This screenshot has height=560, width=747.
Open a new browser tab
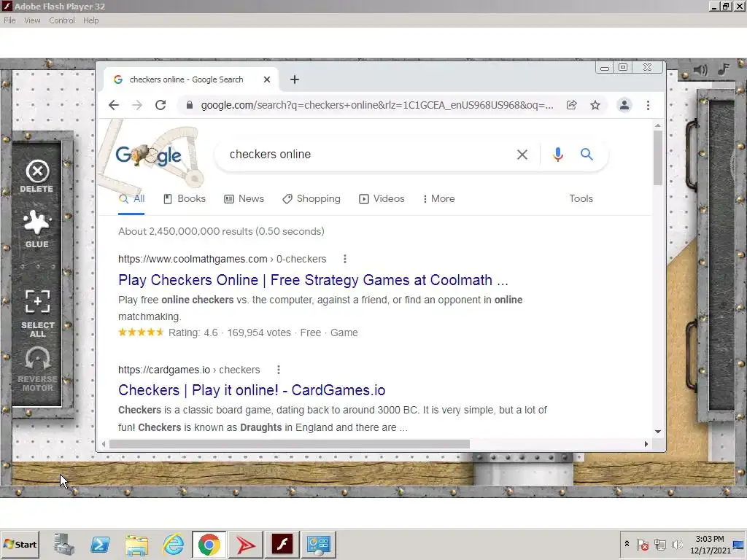click(295, 79)
